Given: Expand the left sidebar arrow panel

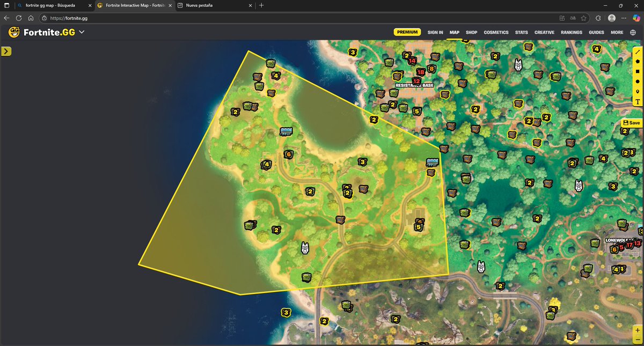Looking at the screenshot, I should (6, 51).
